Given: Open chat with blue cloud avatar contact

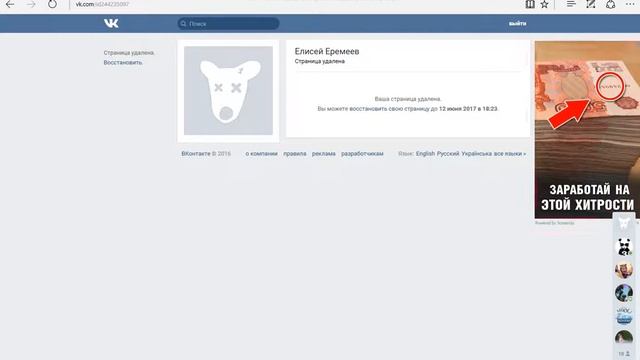Looking at the screenshot, I should pyautogui.click(x=624, y=316).
